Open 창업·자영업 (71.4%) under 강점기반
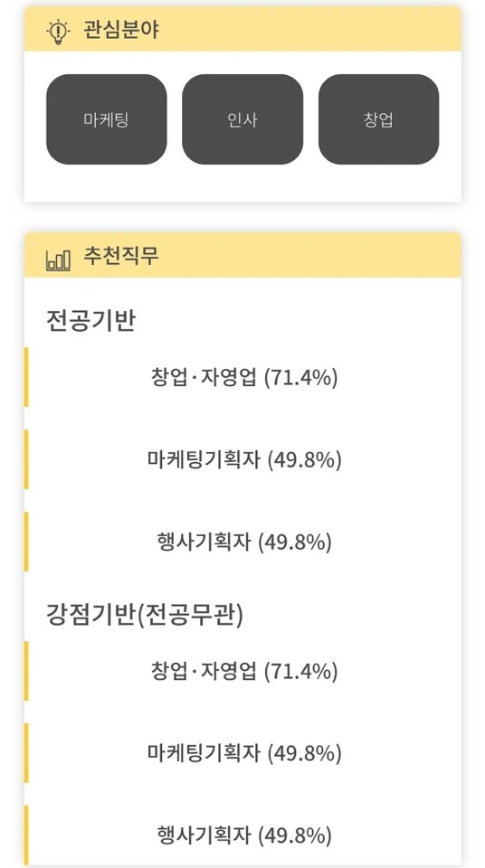This screenshot has height=868, width=485. 244,672
